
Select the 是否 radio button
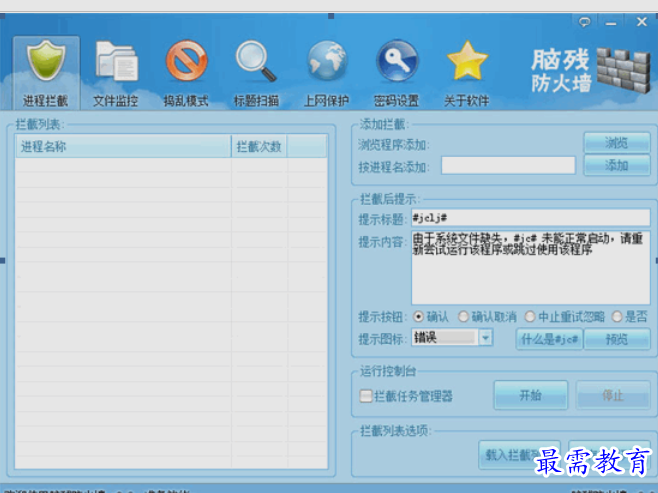[617, 316]
